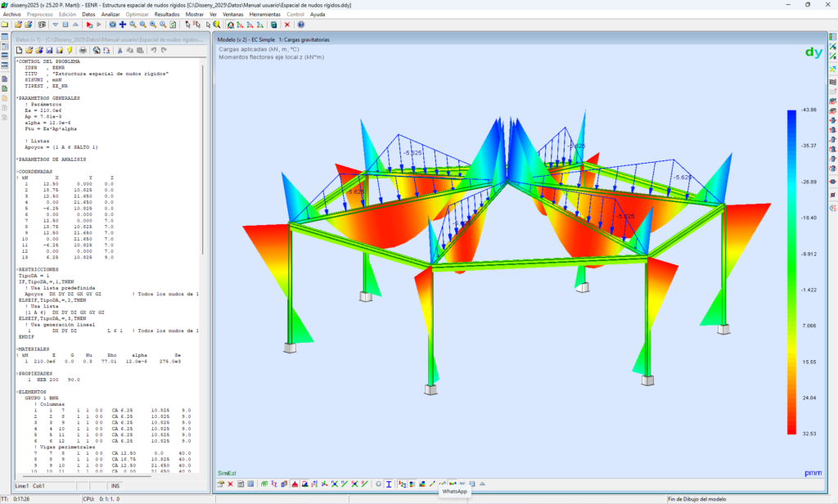Click the down triangle icon in main toolbar
The image size is (838, 504).
(x=55, y=25)
